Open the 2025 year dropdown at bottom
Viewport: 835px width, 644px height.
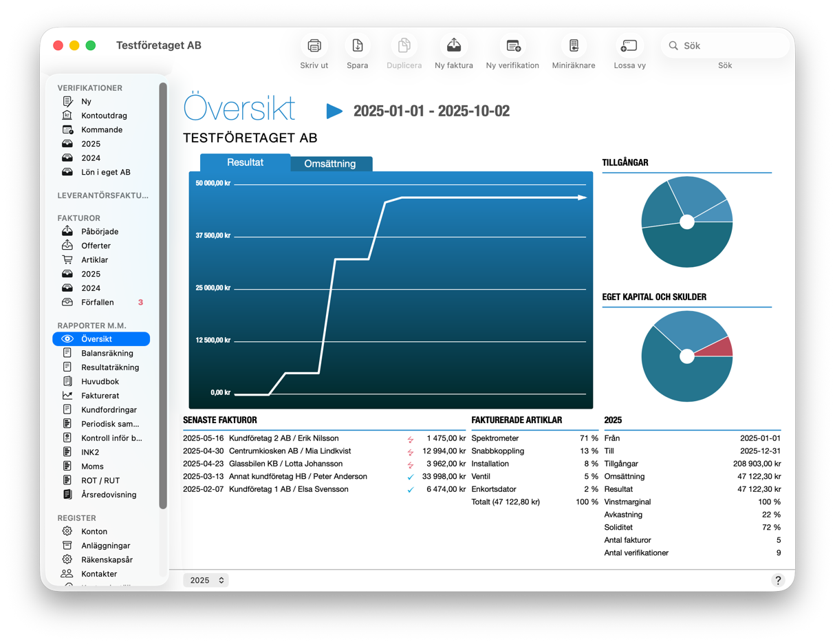[x=206, y=580]
